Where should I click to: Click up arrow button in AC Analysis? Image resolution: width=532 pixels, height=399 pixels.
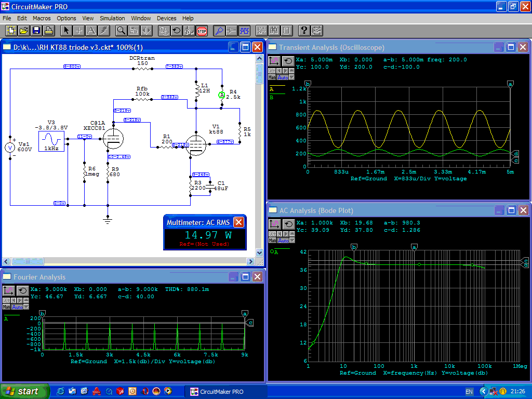click(x=292, y=234)
